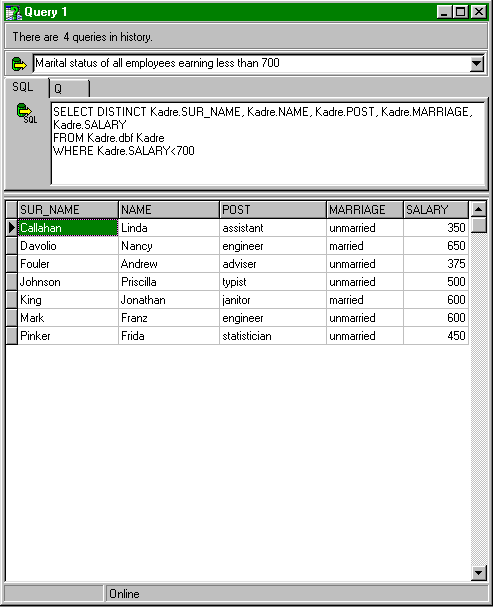493x607 pixels.
Task: Click the Query 1 title bar icon
Action: 13,12
